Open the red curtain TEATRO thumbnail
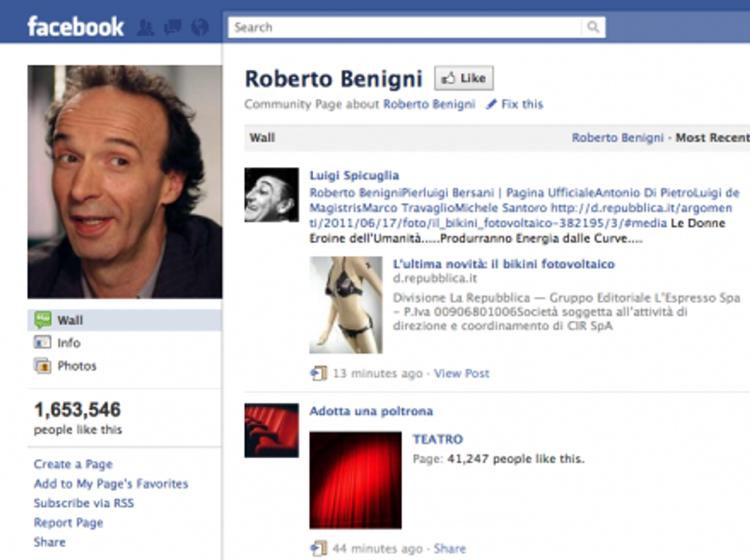 click(x=355, y=480)
